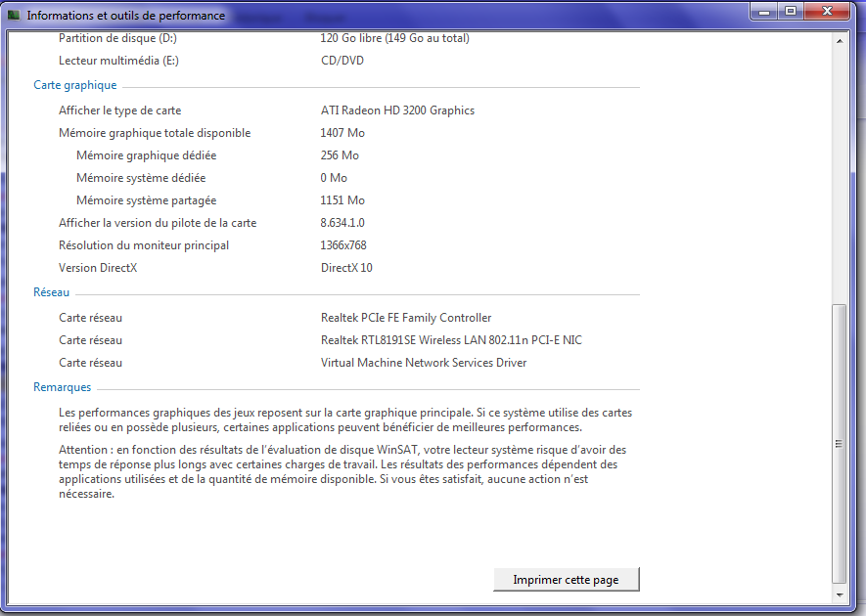Click Mémoire graphique totale disponible label
The image size is (866, 616).
tap(155, 133)
